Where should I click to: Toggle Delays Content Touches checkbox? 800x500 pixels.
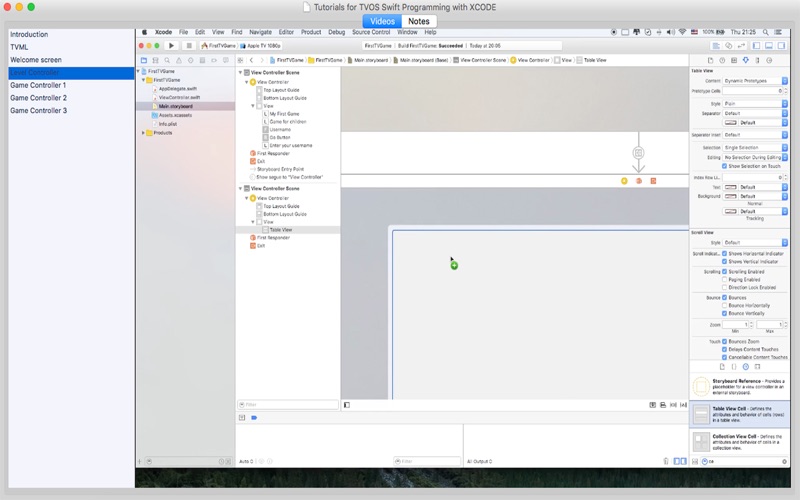coord(724,349)
